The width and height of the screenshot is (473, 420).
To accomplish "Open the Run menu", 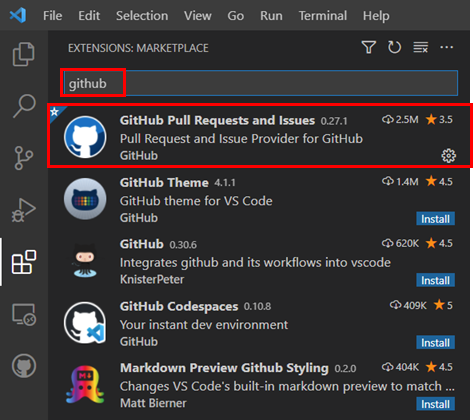I will pyautogui.click(x=271, y=16).
